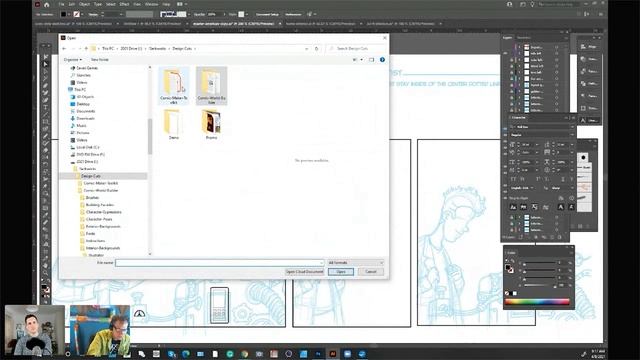This screenshot has height=360, width=640.
Task: Select the Demo folder icon
Action: [174, 124]
